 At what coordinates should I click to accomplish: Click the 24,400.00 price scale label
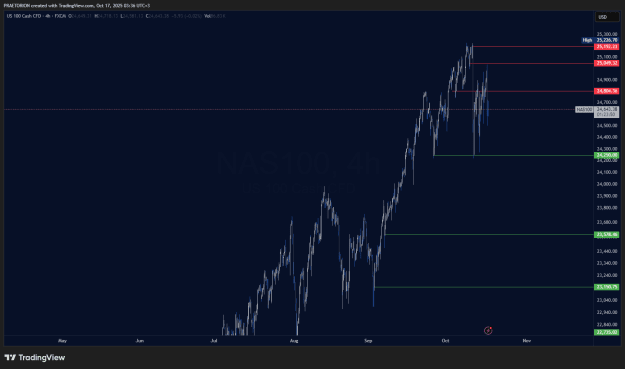[x=607, y=137]
